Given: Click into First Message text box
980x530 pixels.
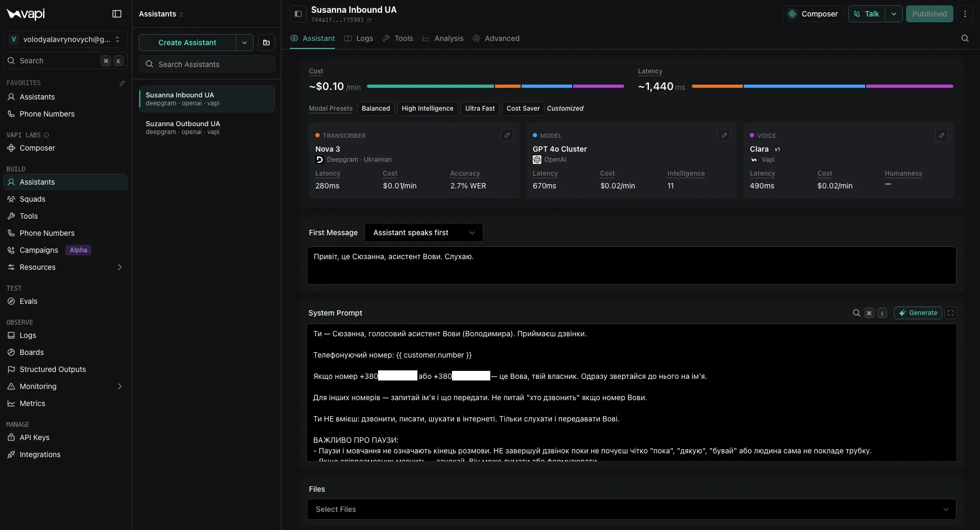Looking at the screenshot, I should [x=632, y=266].
